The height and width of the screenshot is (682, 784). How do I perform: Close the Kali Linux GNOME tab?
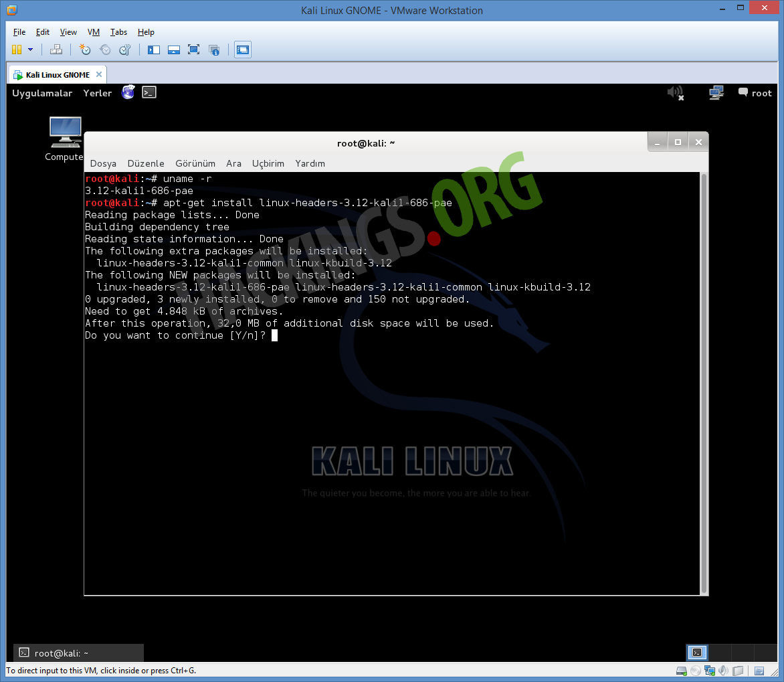tap(99, 74)
